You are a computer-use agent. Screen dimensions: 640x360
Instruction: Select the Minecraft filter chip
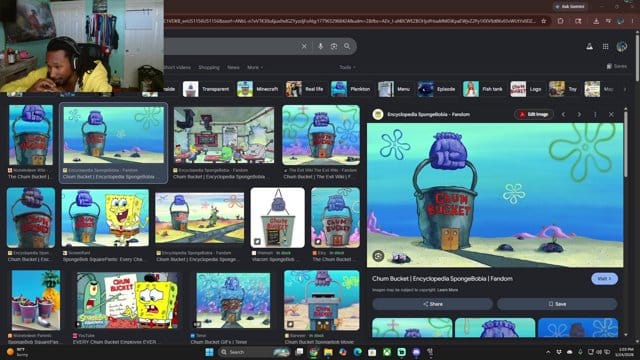(258, 89)
